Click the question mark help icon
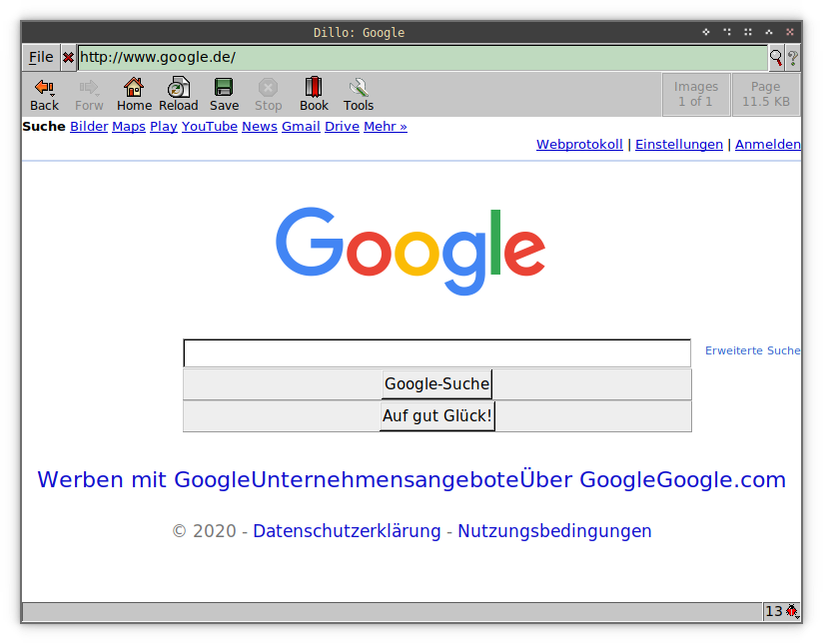 click(x=793, y=57)
